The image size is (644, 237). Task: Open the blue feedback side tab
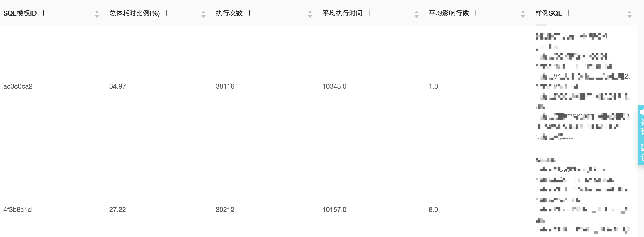[641, 135]
